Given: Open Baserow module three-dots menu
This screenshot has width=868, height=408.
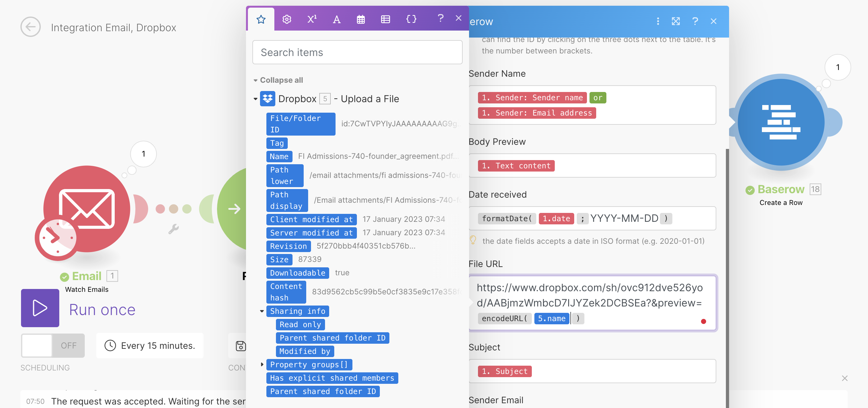Looking at the screenshot, I should coord(658,21).
